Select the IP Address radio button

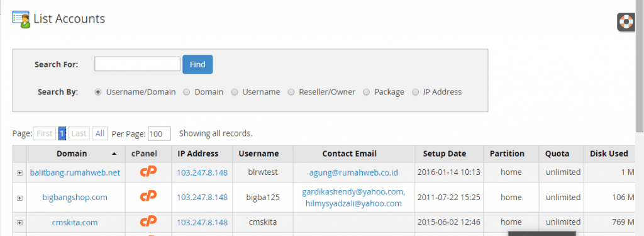click(x=415, y=92)
